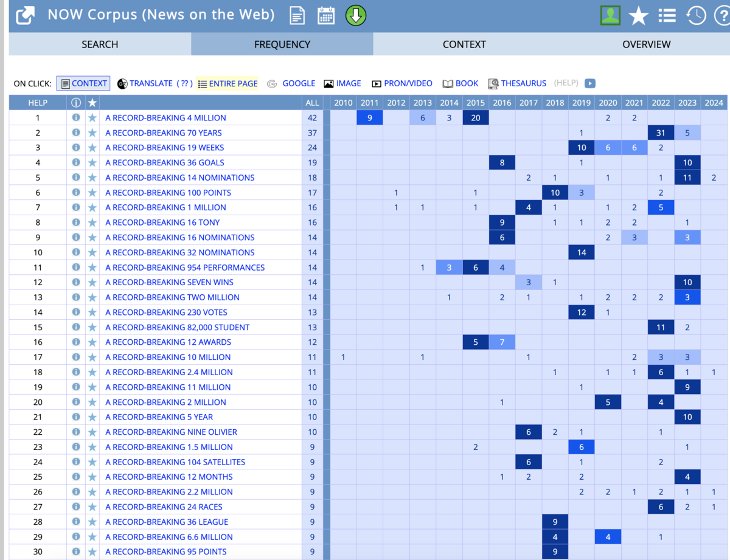Open A RECORD-BREAKING 5 YEAR link
730x560 pixels.
click(x=159, y=417)
